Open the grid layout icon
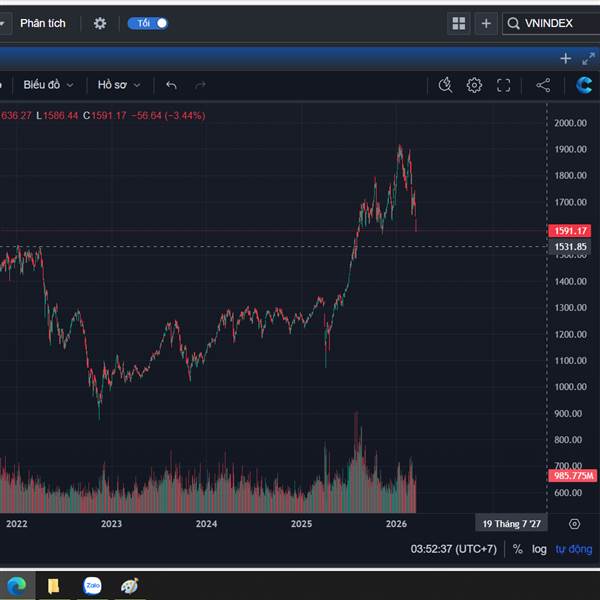This screenshot has width=600, height=600. [458, 23]
